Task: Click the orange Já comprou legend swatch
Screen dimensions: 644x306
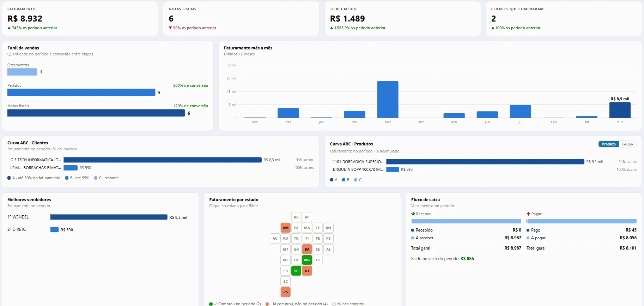Action: tap(267, 304)
